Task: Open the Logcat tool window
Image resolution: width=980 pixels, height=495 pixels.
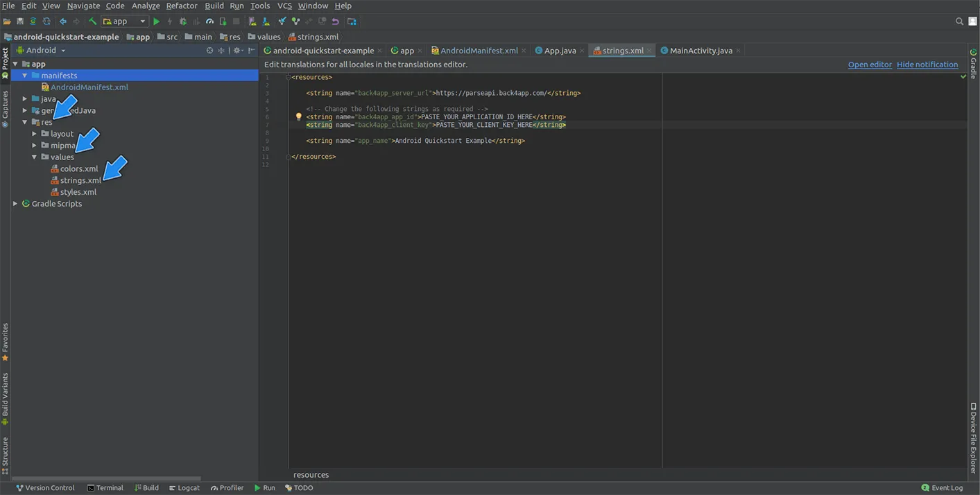Action: pos(184,488)
